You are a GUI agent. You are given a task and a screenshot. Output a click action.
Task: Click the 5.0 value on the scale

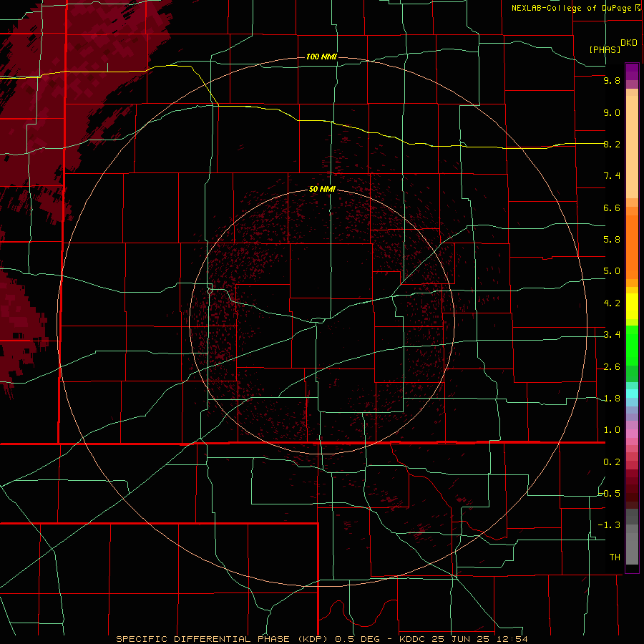point(612,271)
